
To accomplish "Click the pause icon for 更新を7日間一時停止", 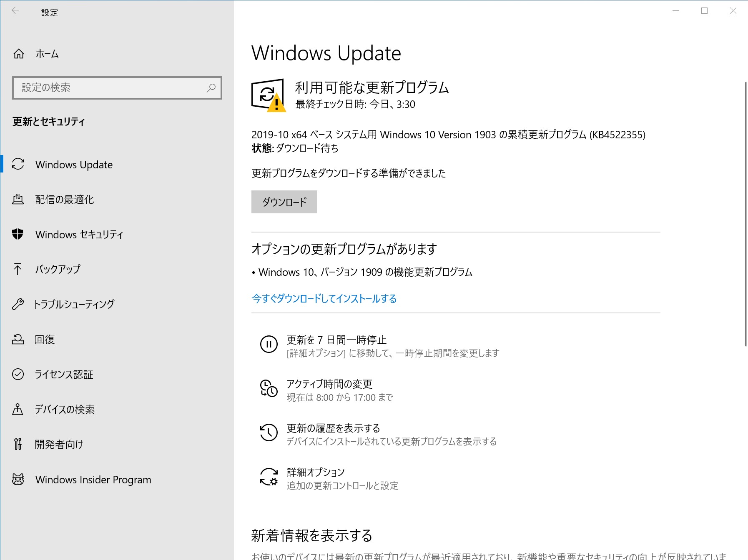I will tap(269, 345).
